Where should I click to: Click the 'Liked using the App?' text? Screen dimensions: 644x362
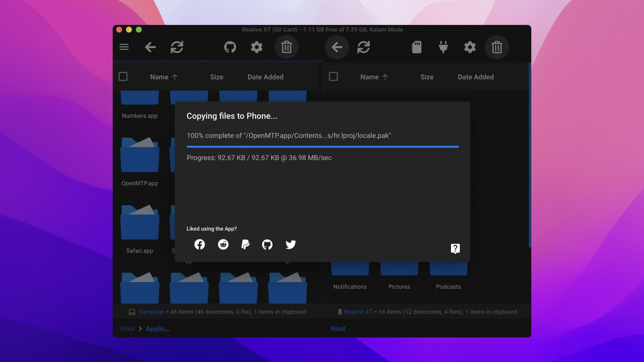(212, 228)
